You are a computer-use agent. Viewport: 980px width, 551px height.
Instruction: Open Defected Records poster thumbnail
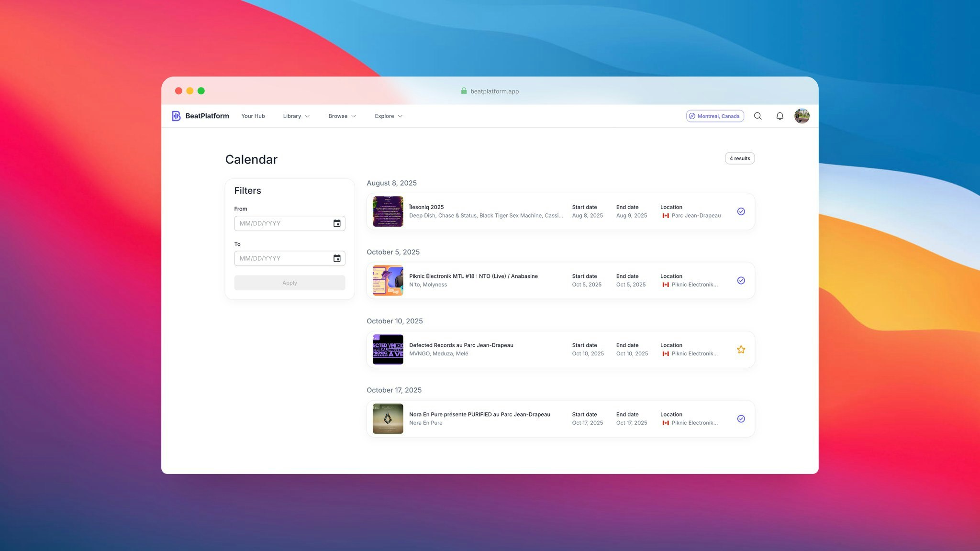388,350
